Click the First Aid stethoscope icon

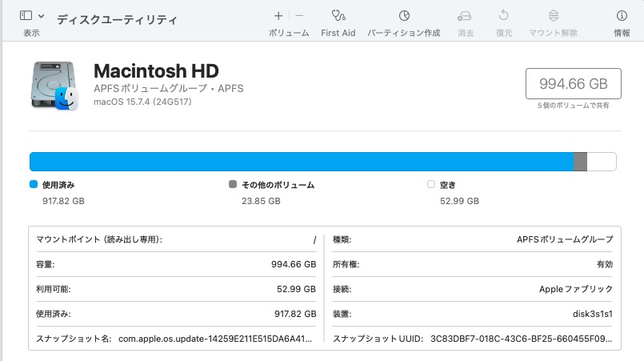pyautogui.click(x=338, y=15)
